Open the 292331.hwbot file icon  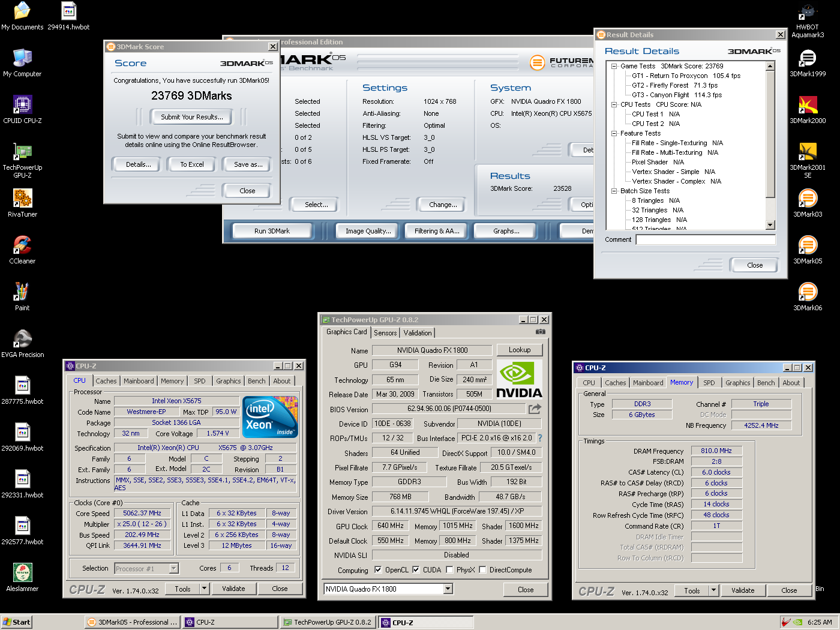[22, 484]
